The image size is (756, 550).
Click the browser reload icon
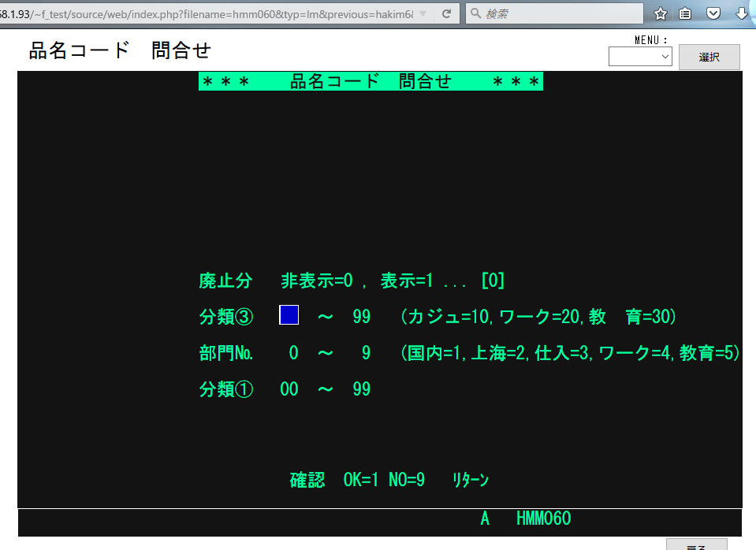click(446, 14)
